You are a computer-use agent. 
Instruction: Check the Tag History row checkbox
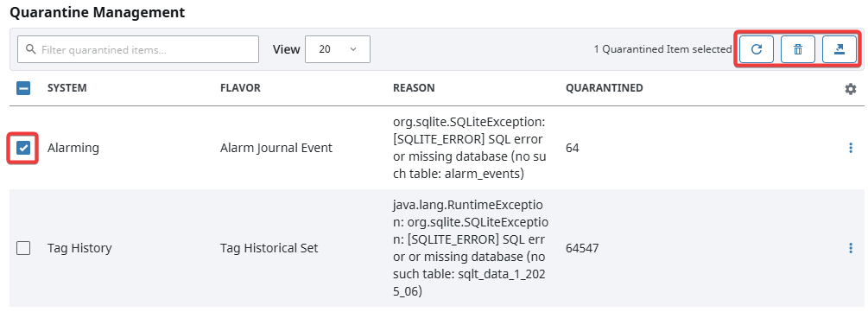(23, 248)
